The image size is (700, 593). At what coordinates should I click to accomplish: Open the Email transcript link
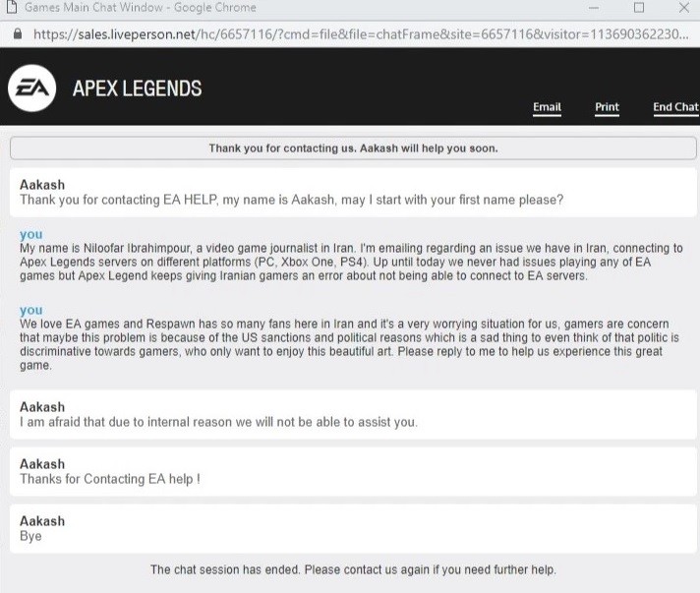point(547,107)
